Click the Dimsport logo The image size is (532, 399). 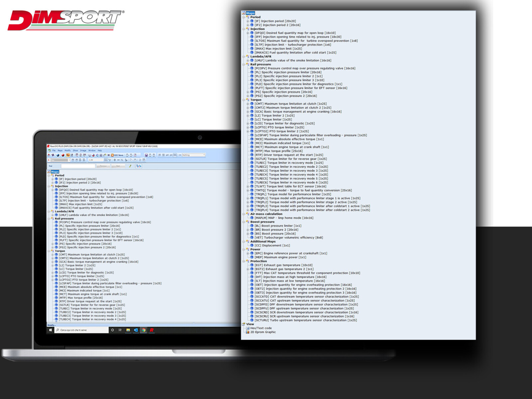[66, 20]
